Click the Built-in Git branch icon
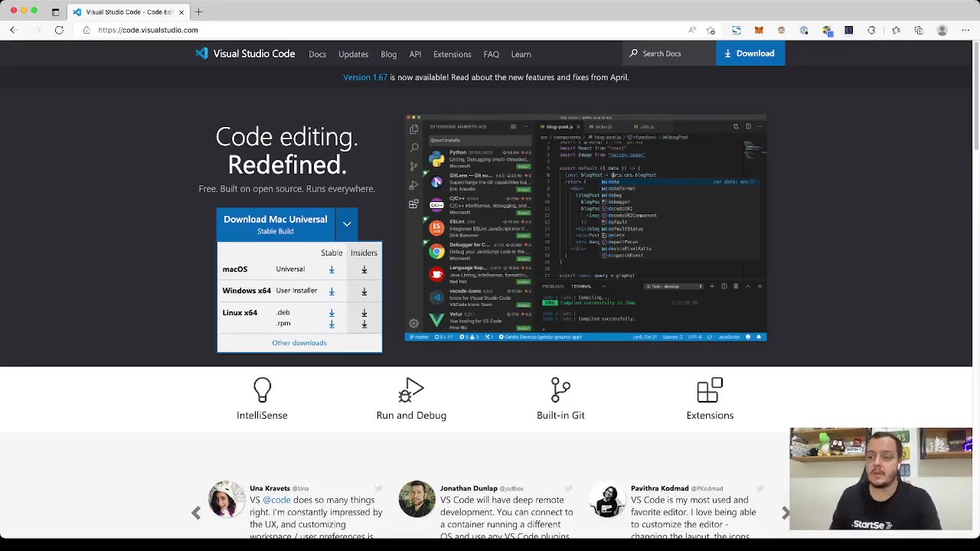 tap(560, 390)
